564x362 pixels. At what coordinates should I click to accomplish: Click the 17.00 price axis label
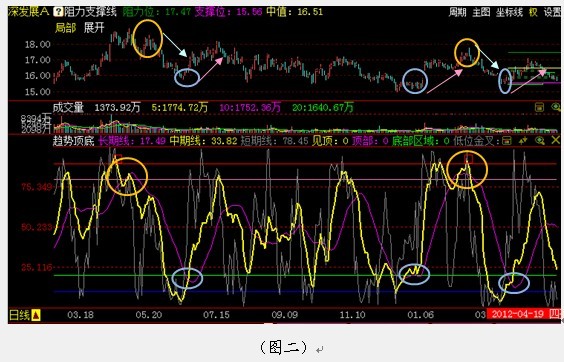(37, 60)
